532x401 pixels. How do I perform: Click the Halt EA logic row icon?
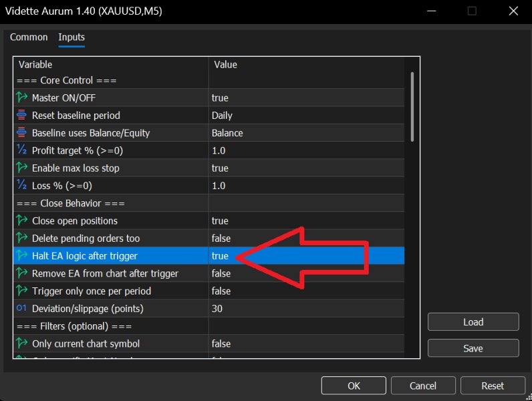(21, 256)
